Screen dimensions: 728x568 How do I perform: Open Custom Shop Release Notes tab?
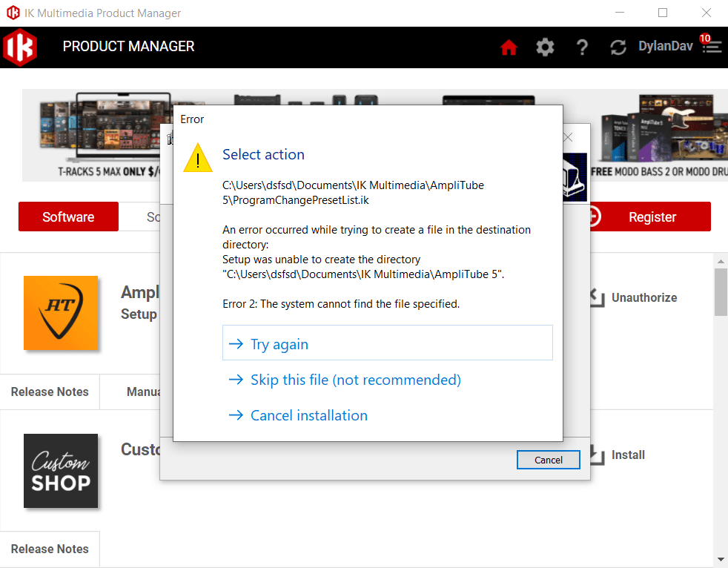50,549
